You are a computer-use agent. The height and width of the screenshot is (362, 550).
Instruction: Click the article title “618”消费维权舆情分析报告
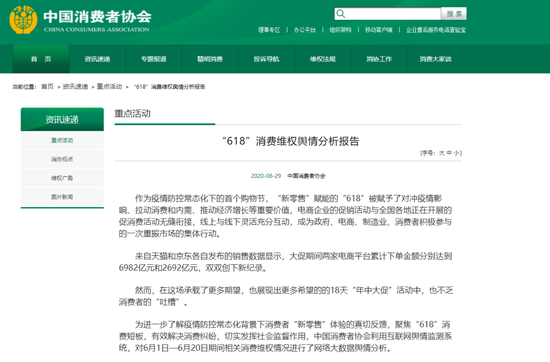pos(291,141)
